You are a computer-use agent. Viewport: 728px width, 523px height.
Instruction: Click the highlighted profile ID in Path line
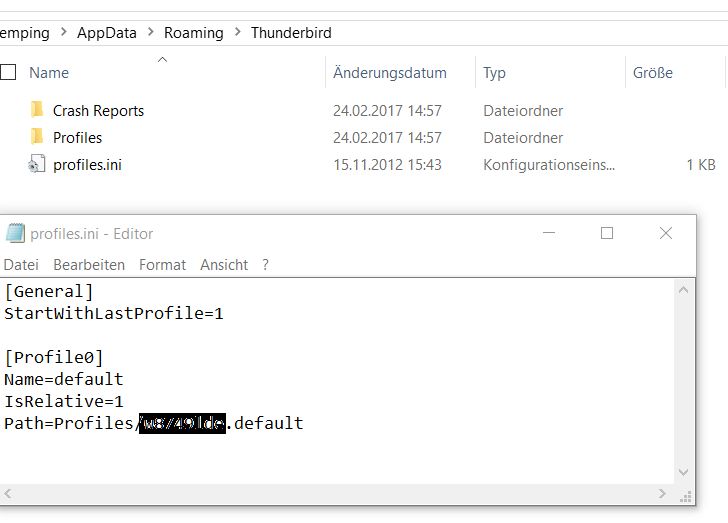click(182, 423)
